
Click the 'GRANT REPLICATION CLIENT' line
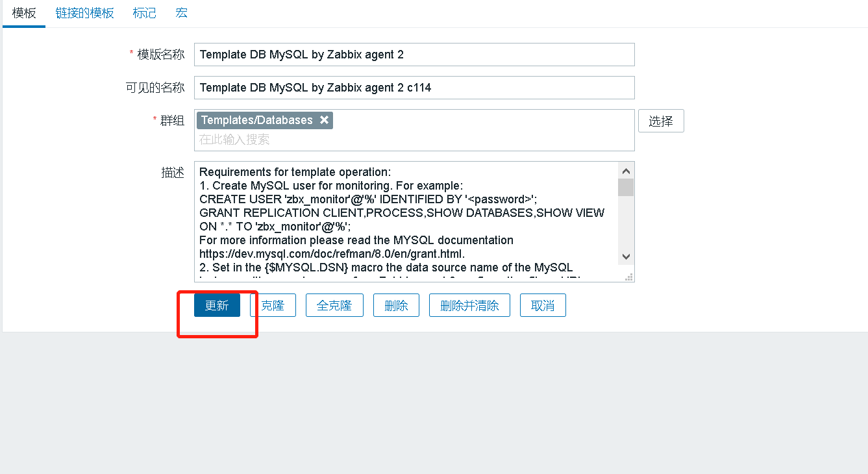(402, 213)
